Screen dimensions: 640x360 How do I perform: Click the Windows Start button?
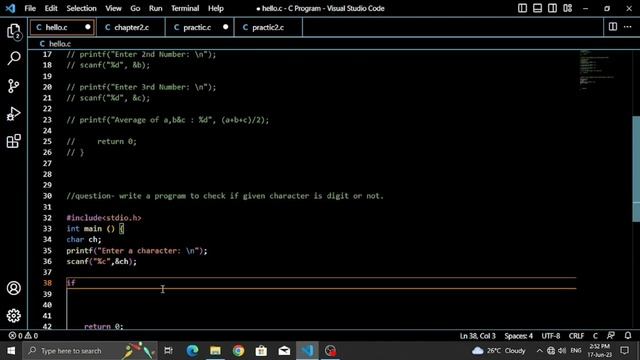coord(11,351)
